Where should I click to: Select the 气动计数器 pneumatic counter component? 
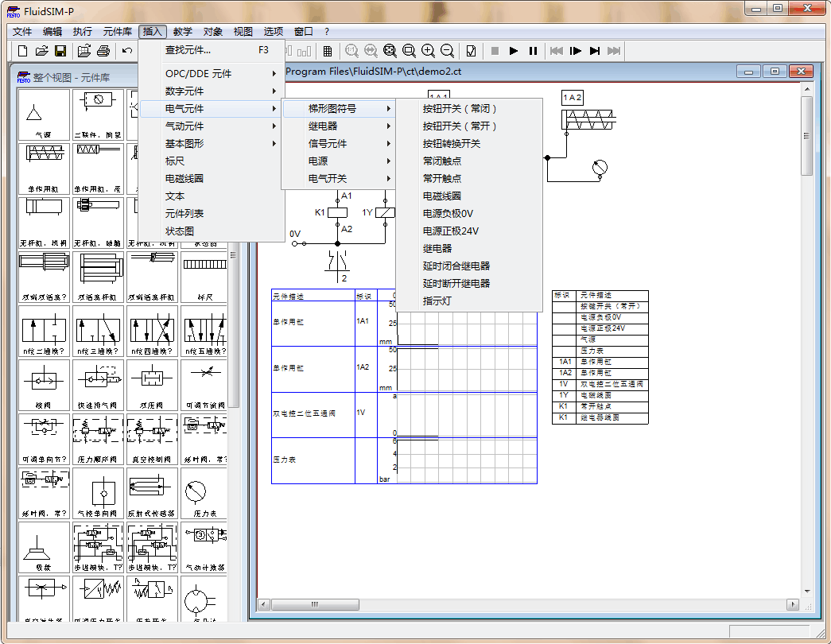pos(204,547)
